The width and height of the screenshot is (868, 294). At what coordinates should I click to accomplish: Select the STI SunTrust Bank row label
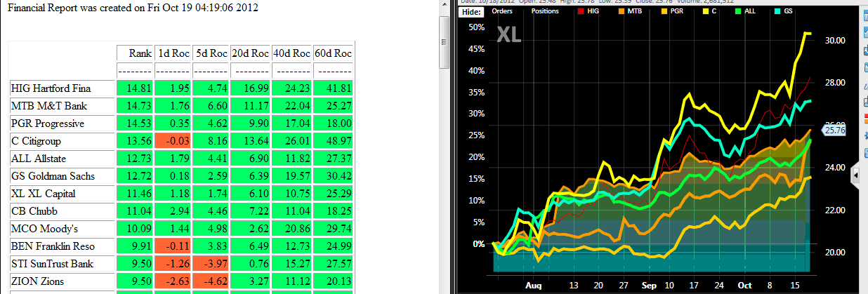click(x=62, y=264)
